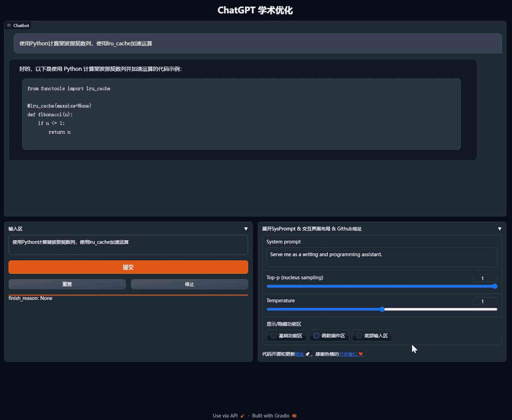The width and height of the screenshot is (512, 420).
Task: Collapse the 输入区 panel arrow
Action: pyautogui.click(x=246, y=229)
